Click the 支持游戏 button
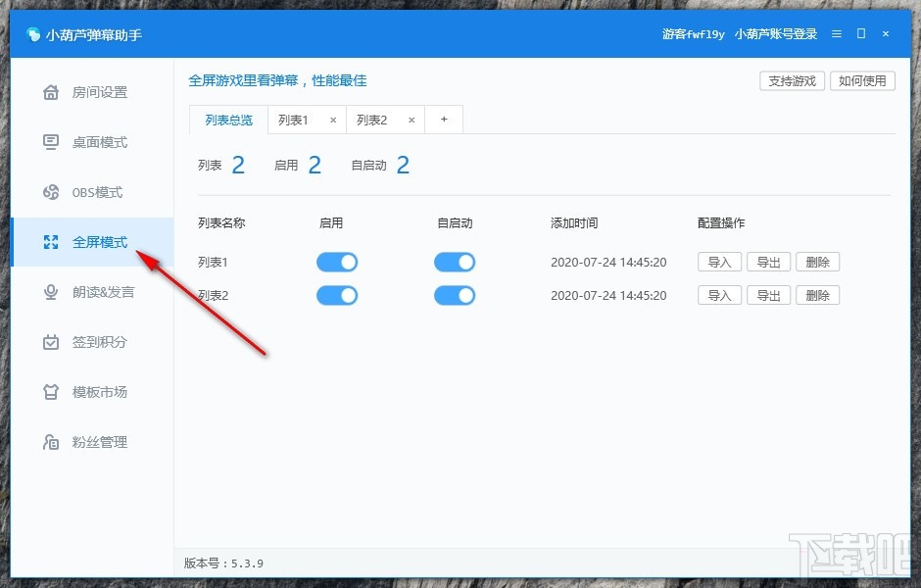 pos(792,81)
